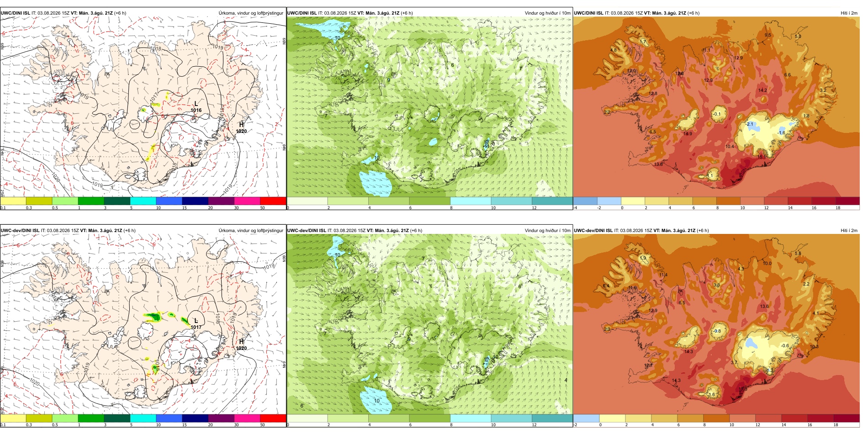This screenshot has height=434, width=868.
Task: Click the -0.8 temperature value on the UWC-dev map
Action: point(717,331)
